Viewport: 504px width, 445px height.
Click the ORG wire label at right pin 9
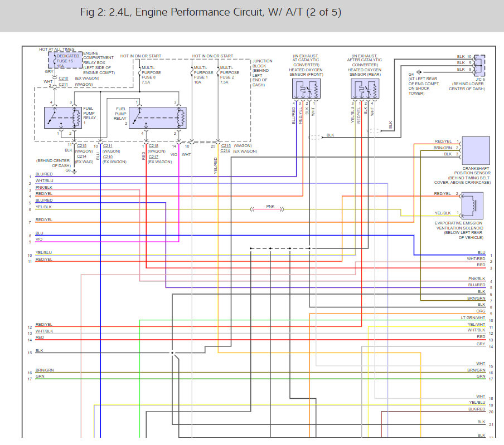481,311
